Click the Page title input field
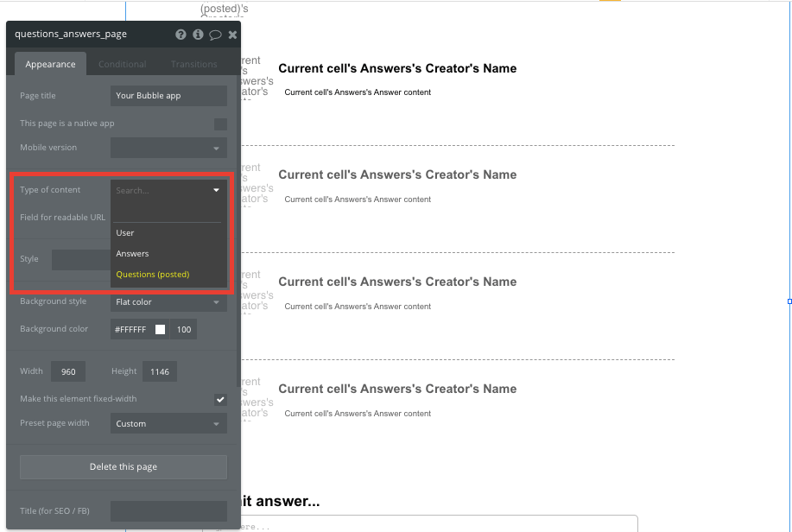Image resolution: width=792 pixels, height=532 pixels. pos(168,95)
